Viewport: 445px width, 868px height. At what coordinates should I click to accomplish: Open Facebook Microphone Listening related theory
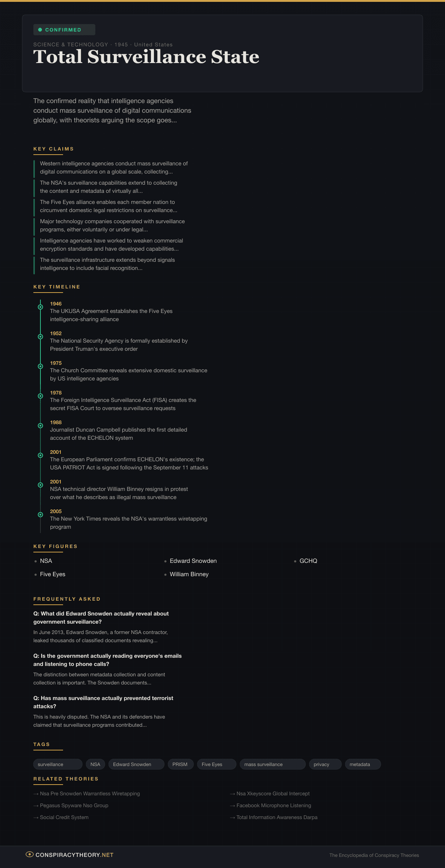pos(274,805)
